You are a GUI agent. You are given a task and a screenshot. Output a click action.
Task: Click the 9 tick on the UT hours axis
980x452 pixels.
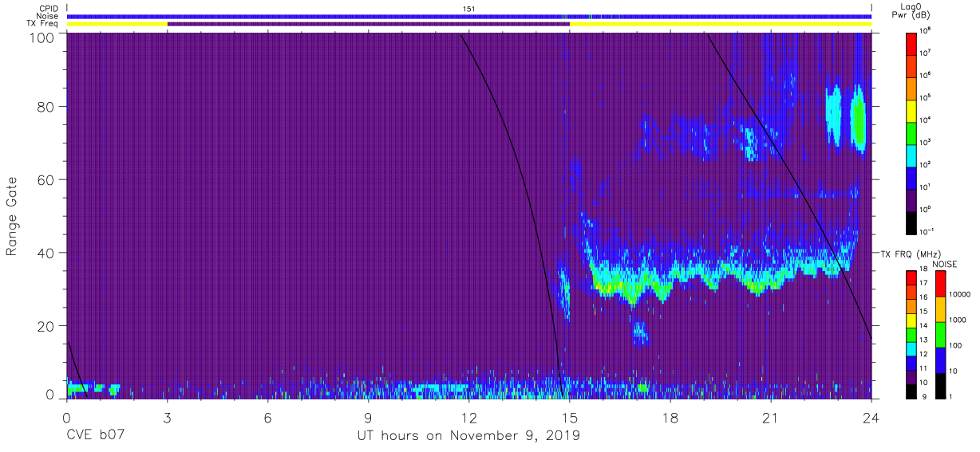(369, 417)
